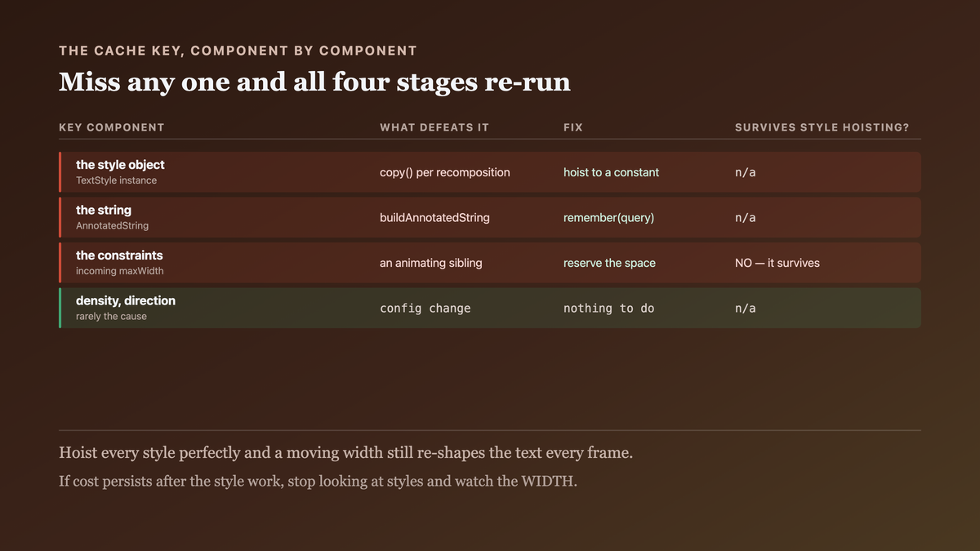Select the slide title 'Miss any one and all four stages re-run'
The width and height of the screenshot is (980, 551).
(314, 82)
